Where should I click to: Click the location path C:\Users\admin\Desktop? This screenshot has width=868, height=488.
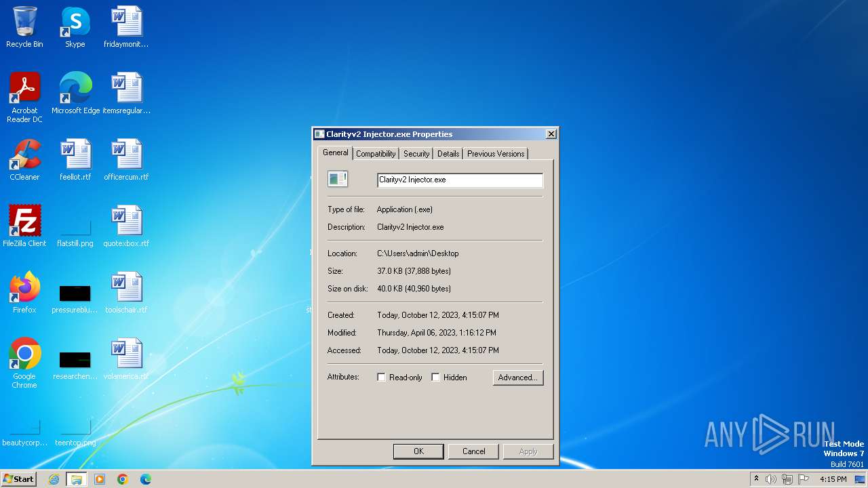[418, 253]
